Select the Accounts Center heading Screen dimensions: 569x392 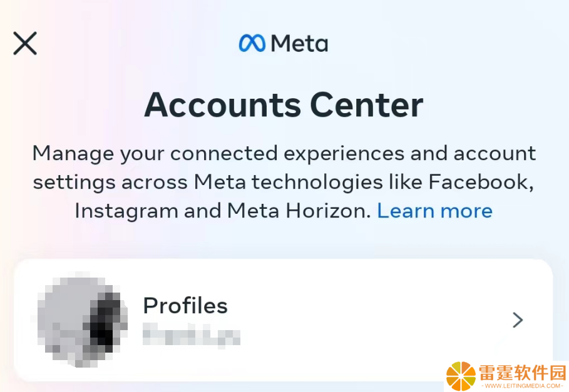pos(284,104)
